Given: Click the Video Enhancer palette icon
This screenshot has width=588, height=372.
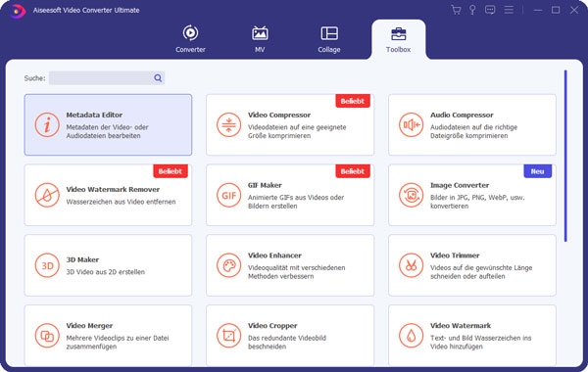Looking at the screenshot, I should pos(228,265).
